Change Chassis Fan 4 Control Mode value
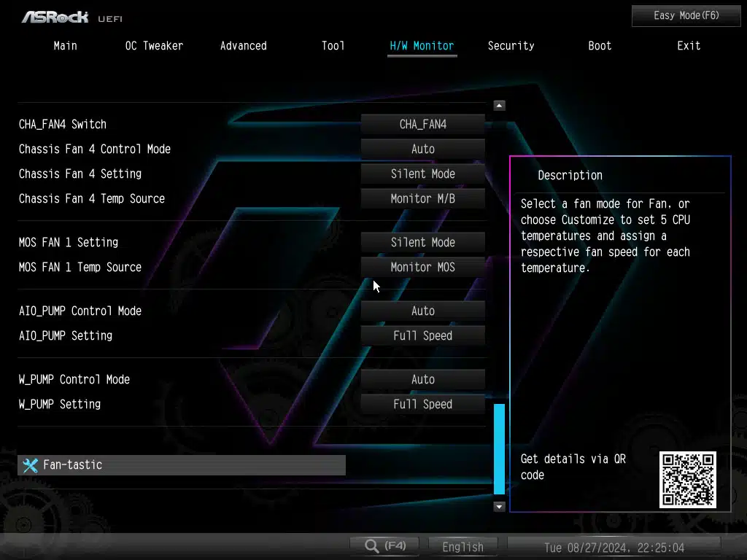The width and height of the screenshot is (747, 560). [422, 149]
